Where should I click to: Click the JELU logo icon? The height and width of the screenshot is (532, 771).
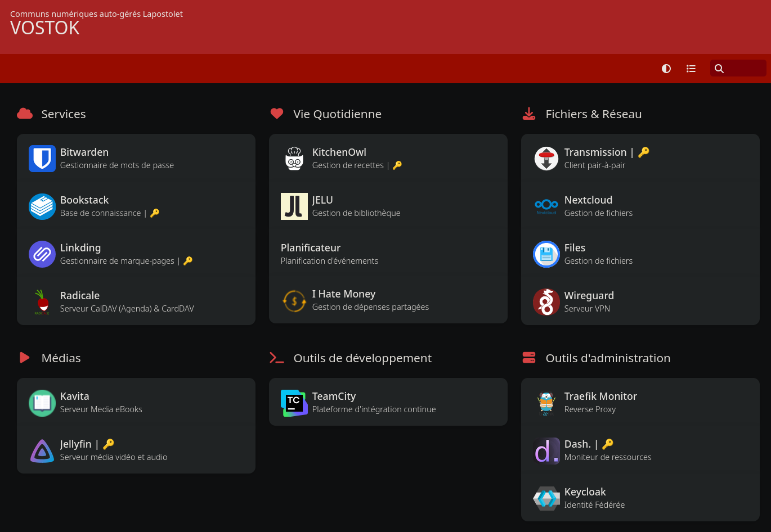point(294,206)
